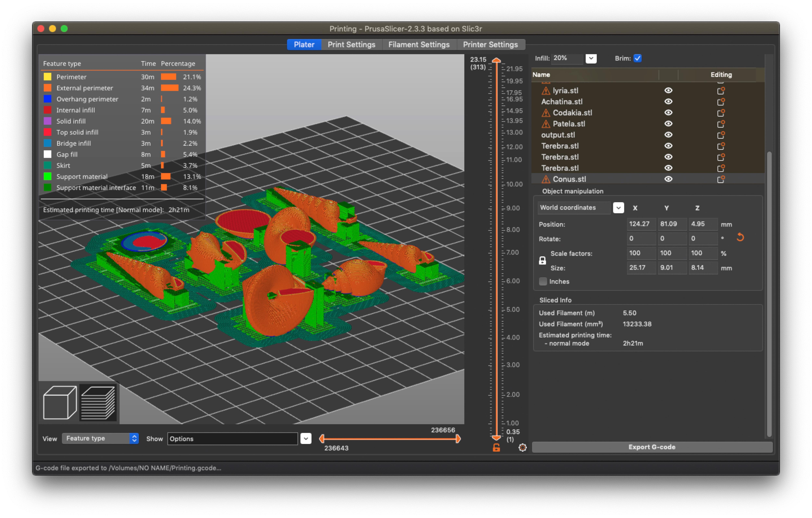Image resolution: width=812 pixels, height=518 pixels.
Task: Open the Filament Settings tab
Action: coord(419,44)
